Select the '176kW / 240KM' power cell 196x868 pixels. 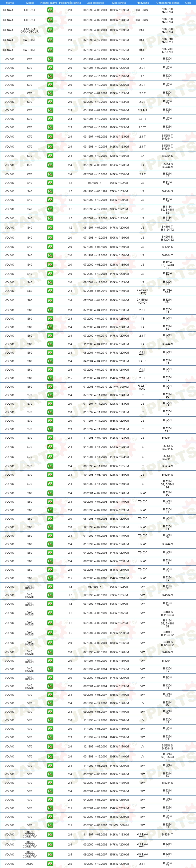[119, 110]
